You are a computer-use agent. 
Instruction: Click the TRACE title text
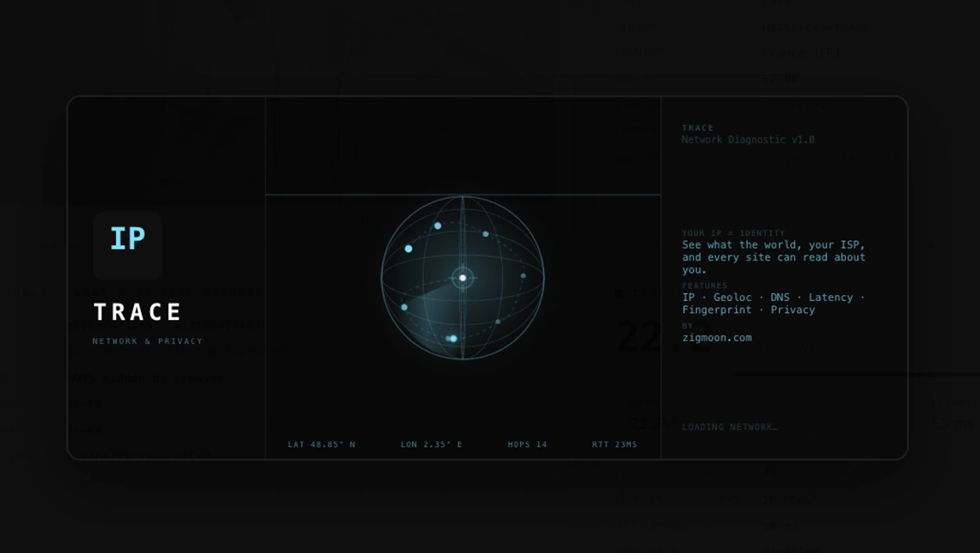coord(138,311)
